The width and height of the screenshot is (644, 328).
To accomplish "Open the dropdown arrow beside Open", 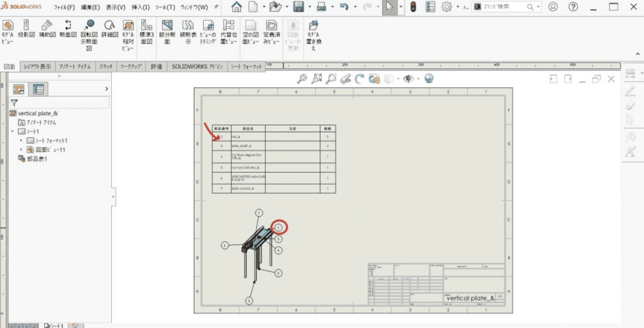I will click(287, 7).
